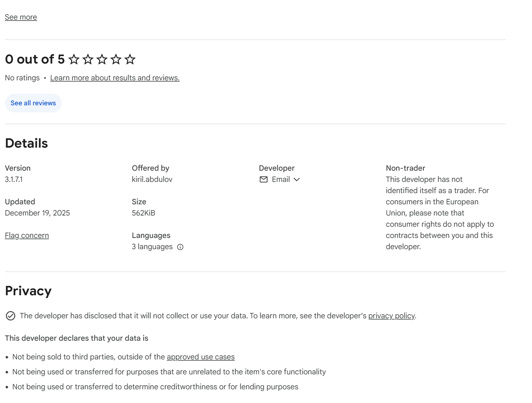Image resolution: width=532 pixels, height=403 pixels.
Task: Click the fifth rating star
Action: [130, 59]
